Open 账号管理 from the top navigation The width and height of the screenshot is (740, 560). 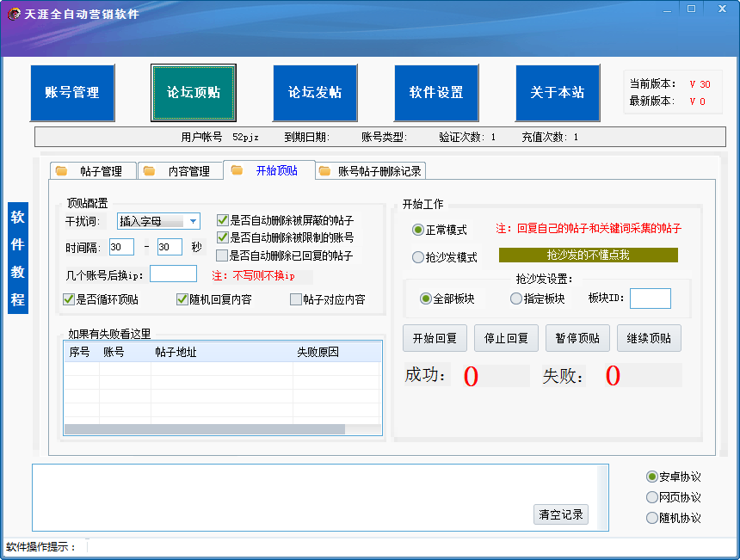click(x=72, y=93)
